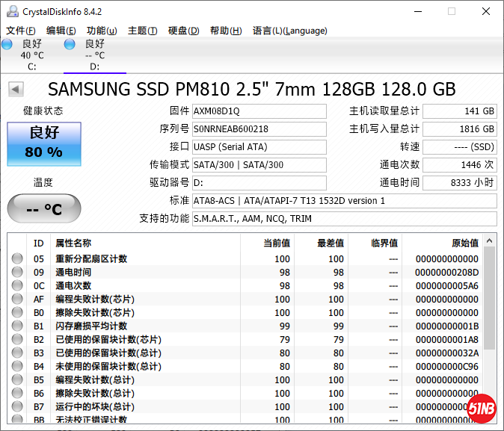
Task: Click the CrystalDiskInfo app icon in title bar
Action: (12, 11)
